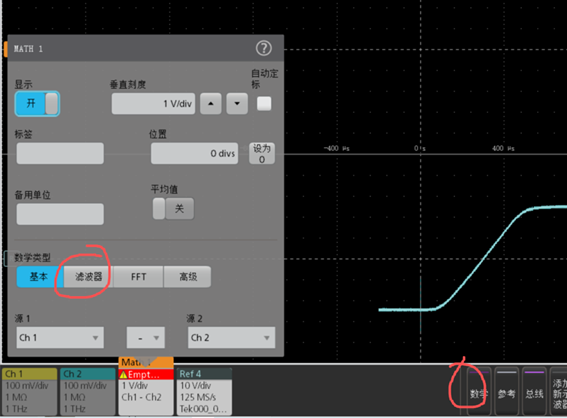This screenshot has height=418, width=567.
Task: Open the Ch 1 channel badge
Action: click(x=29, y=392)
